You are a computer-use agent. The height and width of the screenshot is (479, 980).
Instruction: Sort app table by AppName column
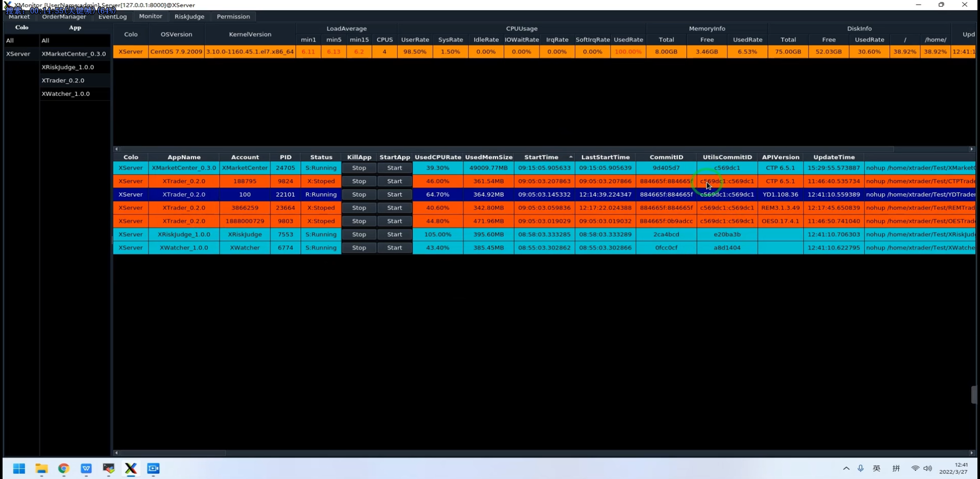[x=184, y=157]
